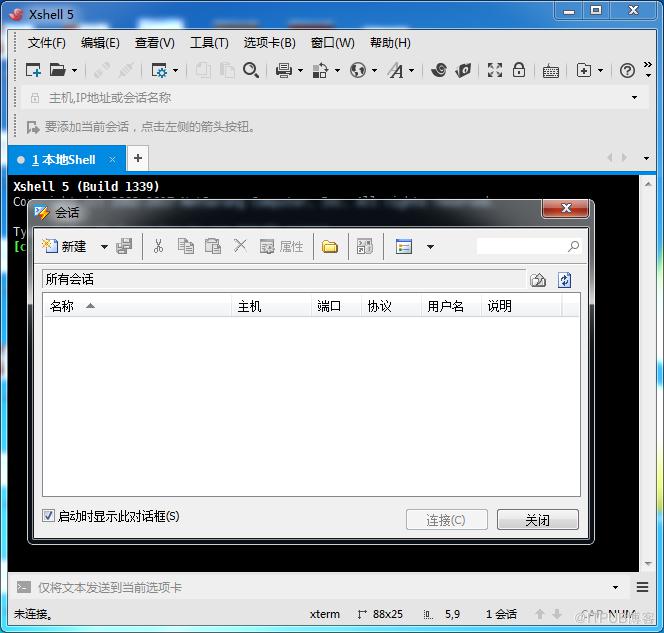
Task: Click the Font letter A icon
Action: (x=396, y=70)
